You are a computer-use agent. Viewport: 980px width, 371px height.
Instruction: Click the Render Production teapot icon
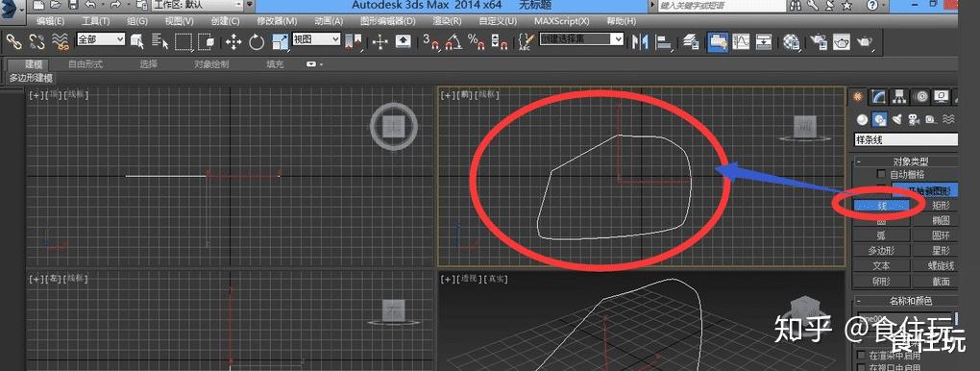[x=866, y=42]
